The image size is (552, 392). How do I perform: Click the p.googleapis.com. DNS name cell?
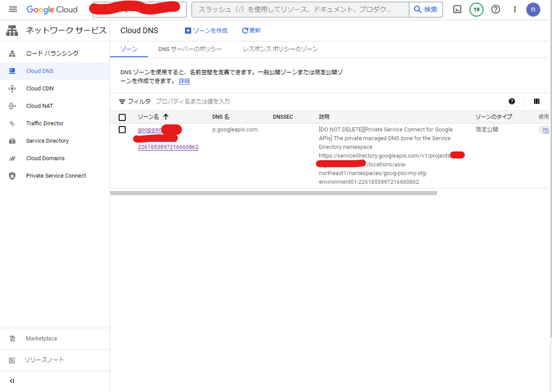(236, 130)
